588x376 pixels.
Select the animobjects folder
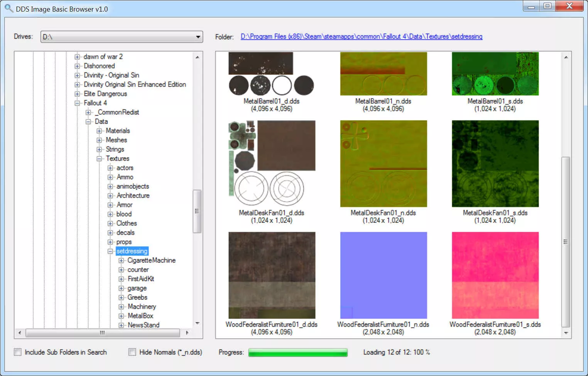133,186
